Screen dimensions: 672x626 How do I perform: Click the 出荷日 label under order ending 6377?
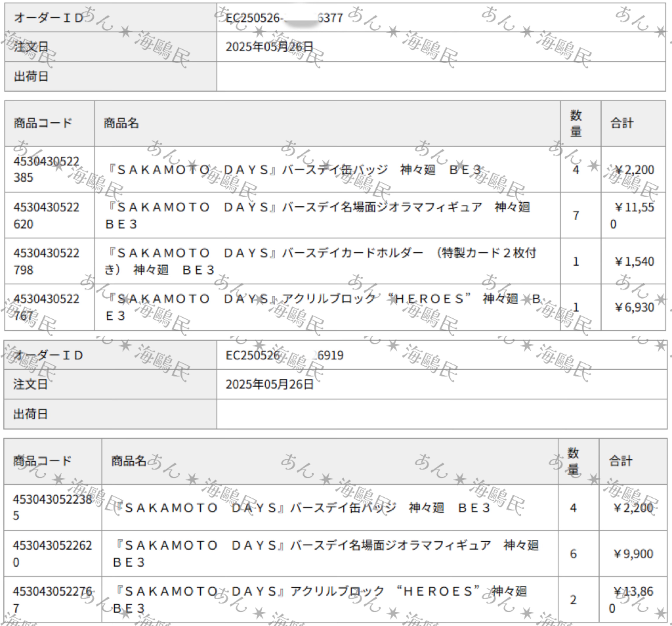(x=31, y=76)
